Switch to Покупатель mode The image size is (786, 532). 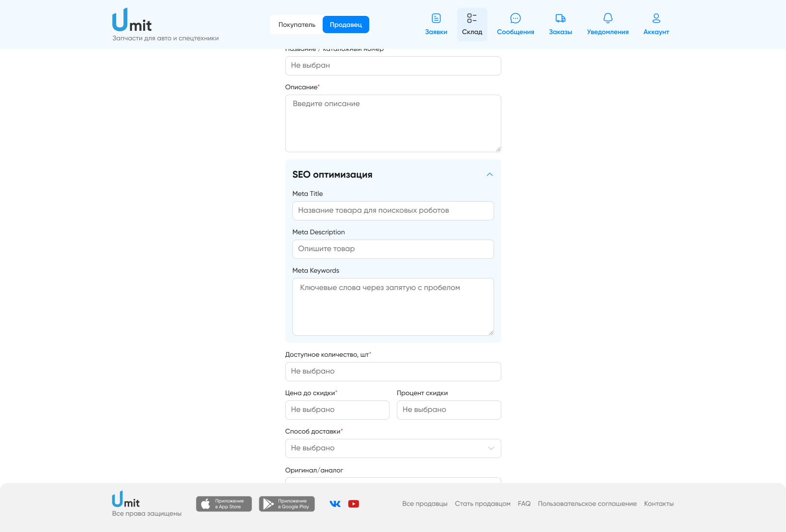click(297, 24)
